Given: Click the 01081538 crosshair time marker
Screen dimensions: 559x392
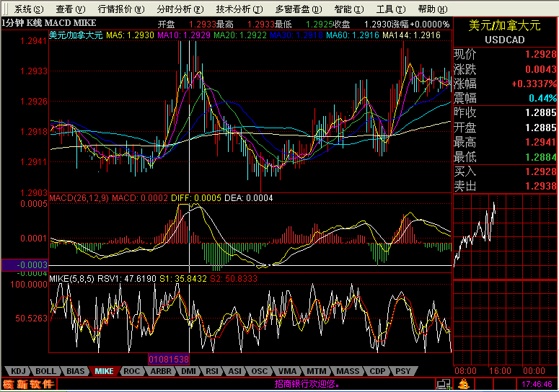Looking at the screenshot, I should [168, 359].
